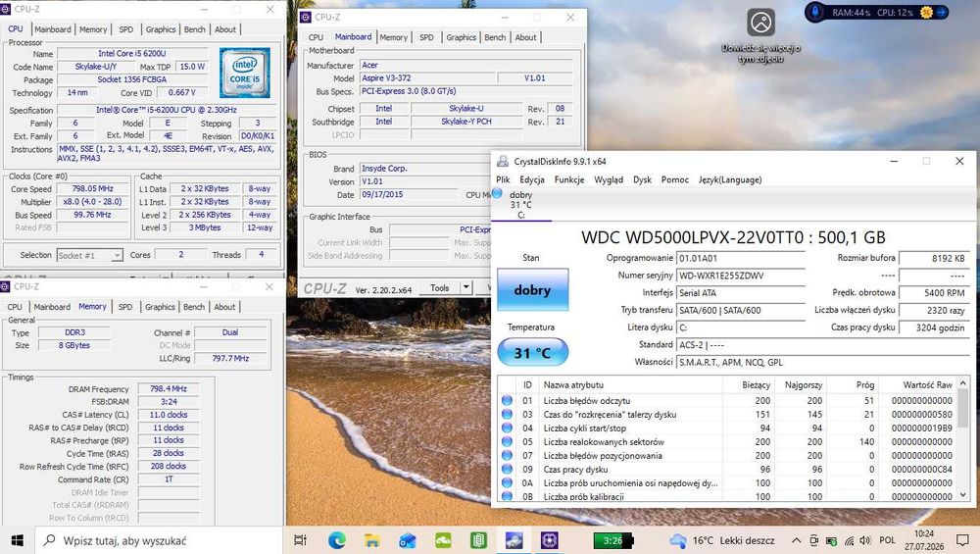Open the Plik menu in CrystalDiskInfo

pyautogui.click(x=503, y=179)
